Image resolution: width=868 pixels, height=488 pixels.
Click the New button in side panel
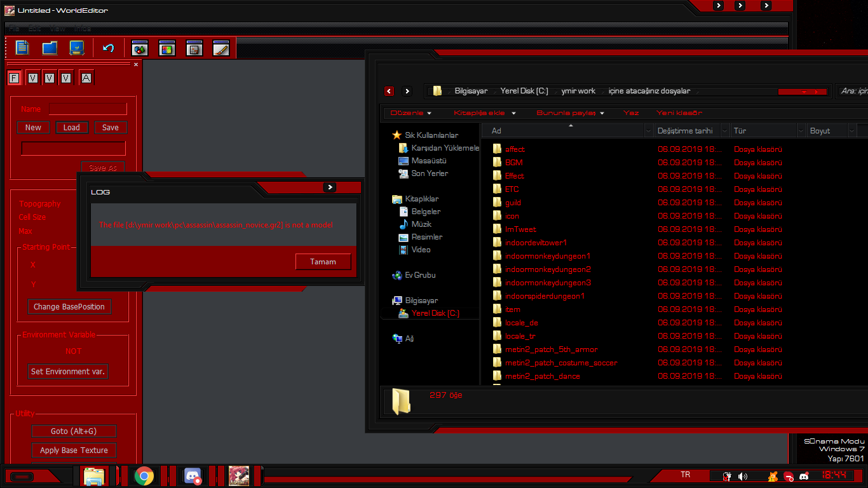[33, 128]
